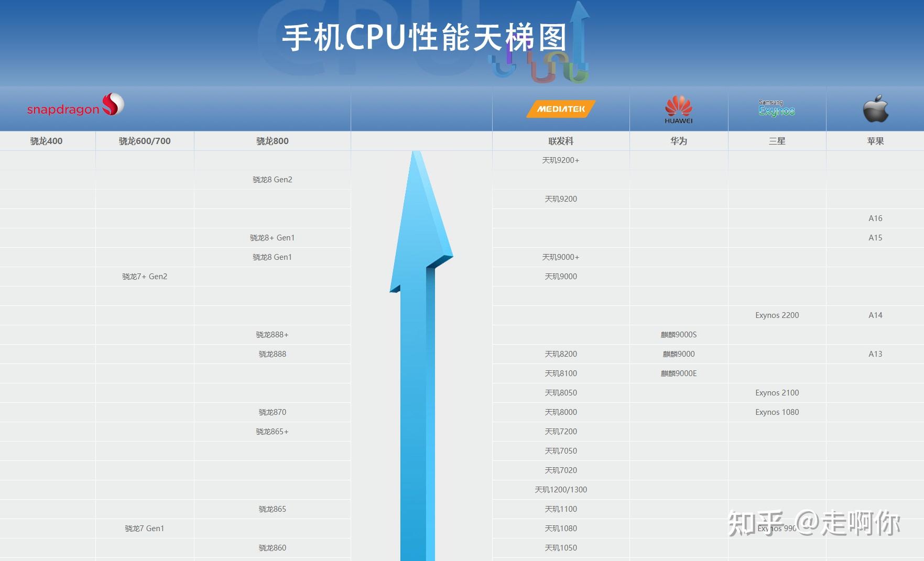Click the "骁龙8 Gen2" cell
This screenshot has height=561, width=924.
click(273, 180)
